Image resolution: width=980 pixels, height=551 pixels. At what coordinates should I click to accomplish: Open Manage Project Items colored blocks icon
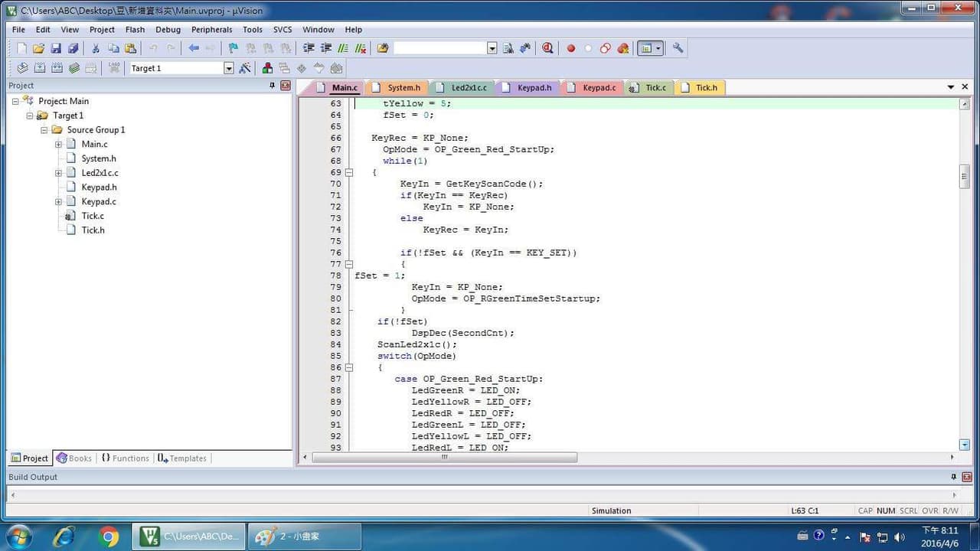[x=266, y=68]
